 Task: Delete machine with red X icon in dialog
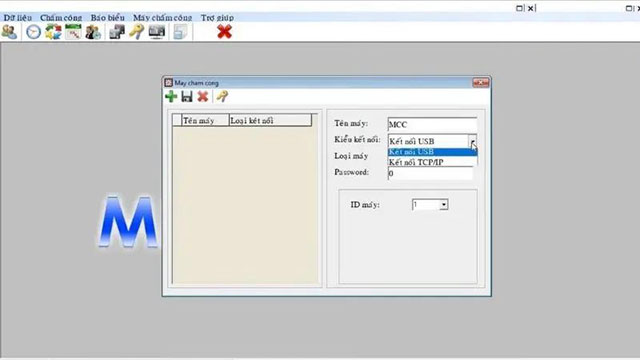point(202,96)
